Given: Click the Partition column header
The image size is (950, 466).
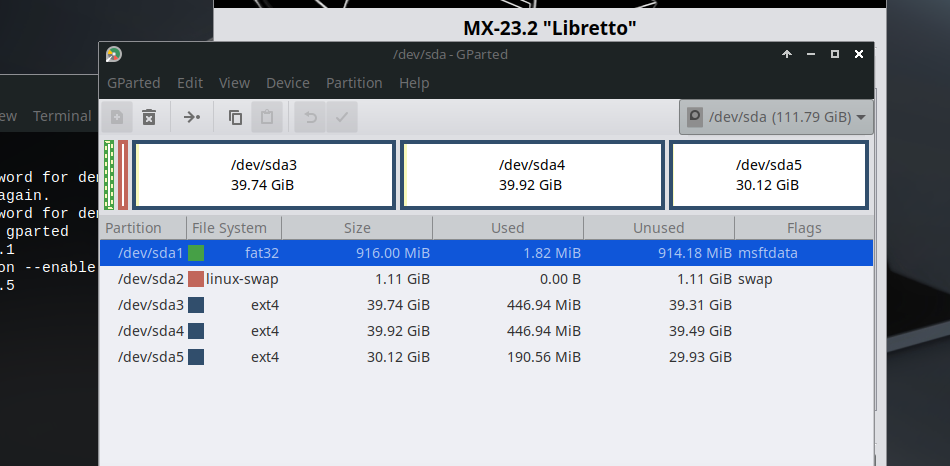Looking at the screenshot, I should point(143,228).
